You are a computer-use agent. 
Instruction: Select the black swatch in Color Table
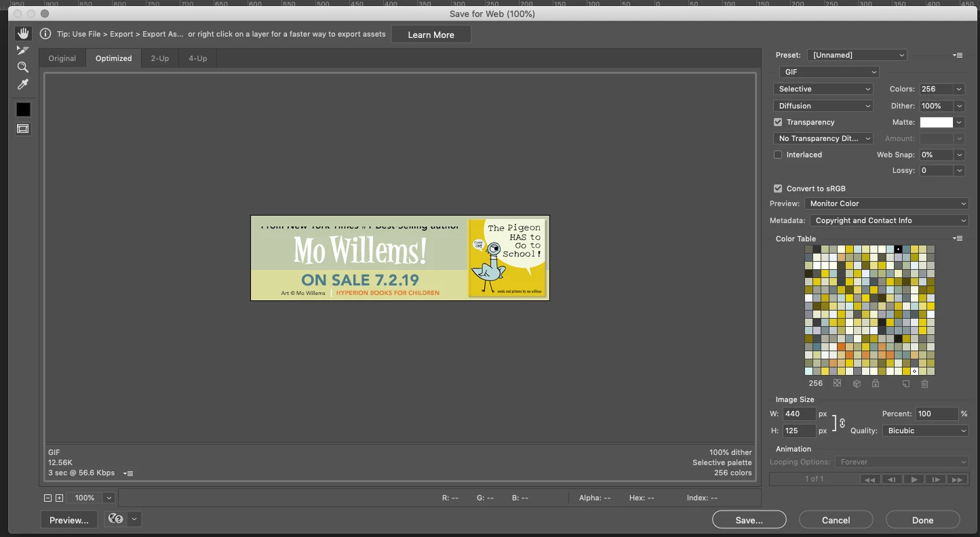coord(898,250)
